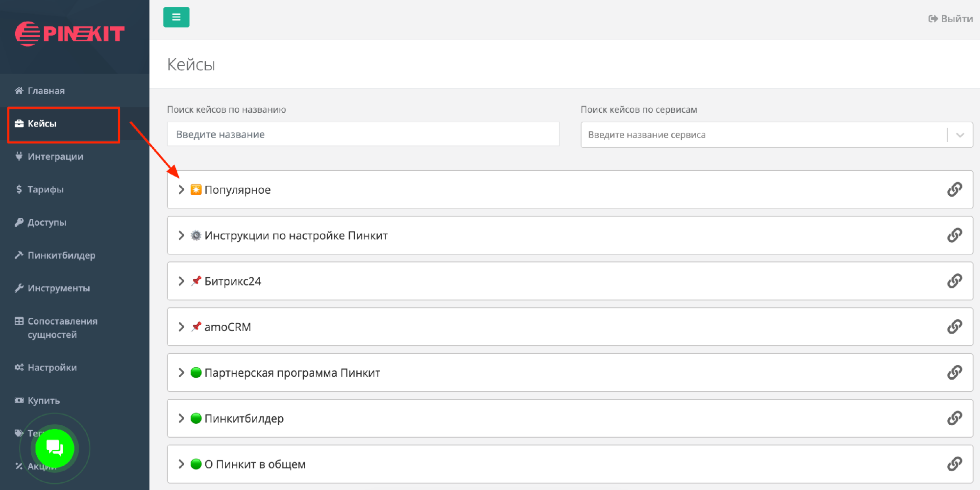980x490 pixels.
Task: Focus the case name search field
Action: pyautogui.click(x=363, y=134)
